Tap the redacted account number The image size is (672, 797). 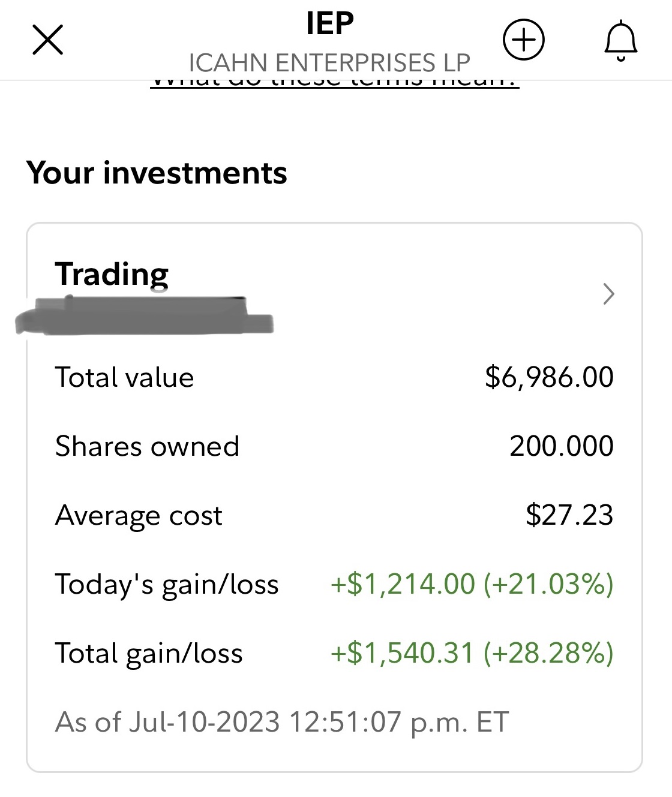tap(144, 316)
